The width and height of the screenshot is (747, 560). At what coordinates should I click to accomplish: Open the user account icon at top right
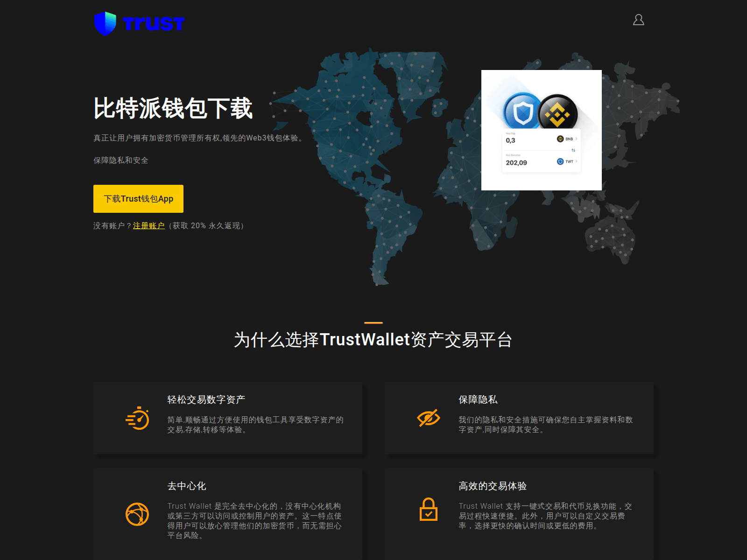638,20
